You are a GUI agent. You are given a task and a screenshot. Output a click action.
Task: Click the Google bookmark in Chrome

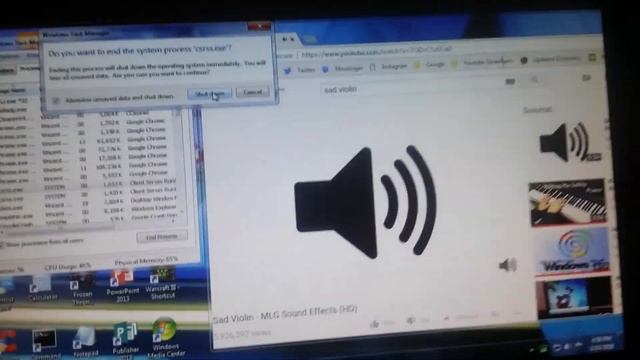(430, 65)
